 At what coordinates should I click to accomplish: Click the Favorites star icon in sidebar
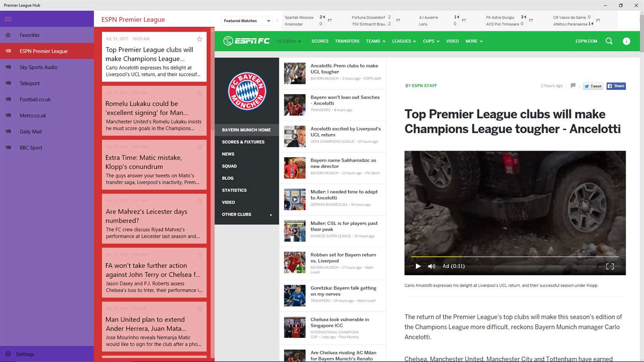click(8, 35)
